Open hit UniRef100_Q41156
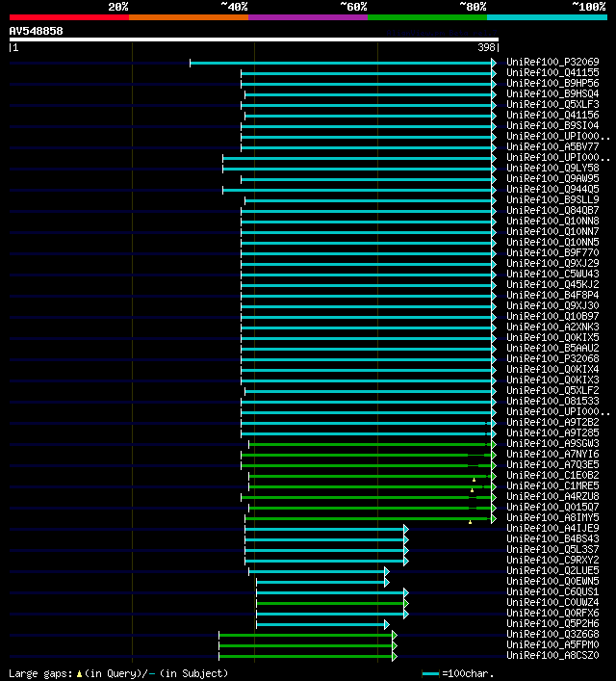Viewport: 616px width, 681px height. [x=552, y=115]
